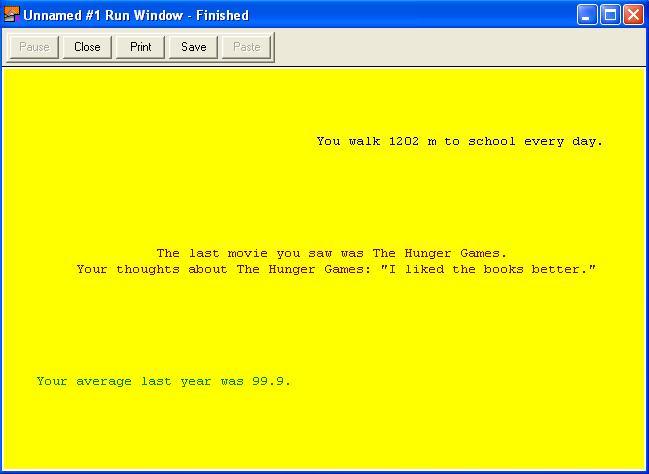
Task: Close the window with red X
Action: 634,15
